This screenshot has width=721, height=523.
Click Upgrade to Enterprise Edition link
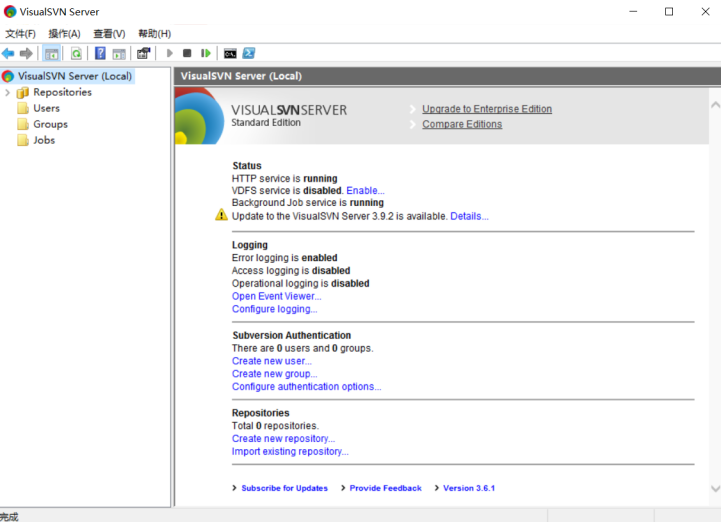tap(487, 109)
